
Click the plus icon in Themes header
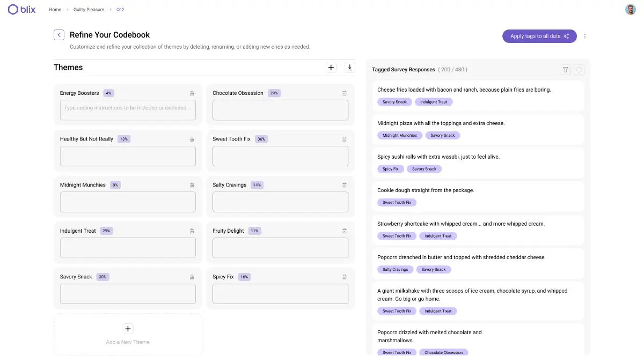[x=331, y=68]
